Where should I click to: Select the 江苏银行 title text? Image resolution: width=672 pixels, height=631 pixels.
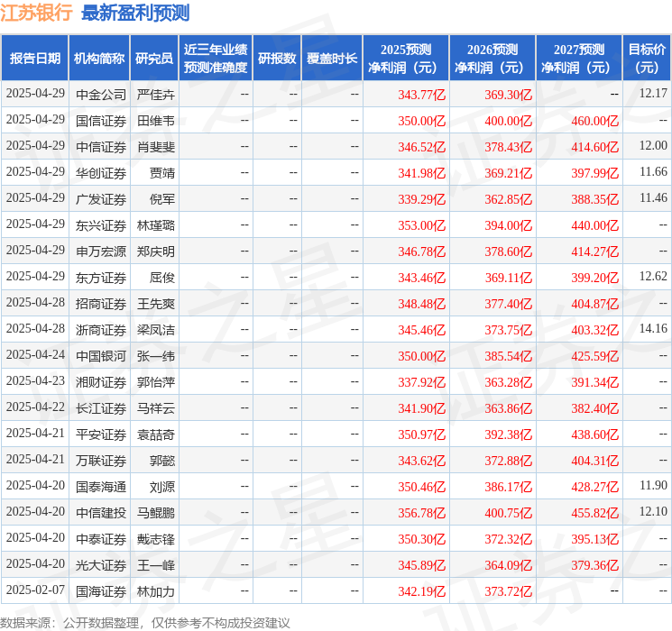(36, 13)
